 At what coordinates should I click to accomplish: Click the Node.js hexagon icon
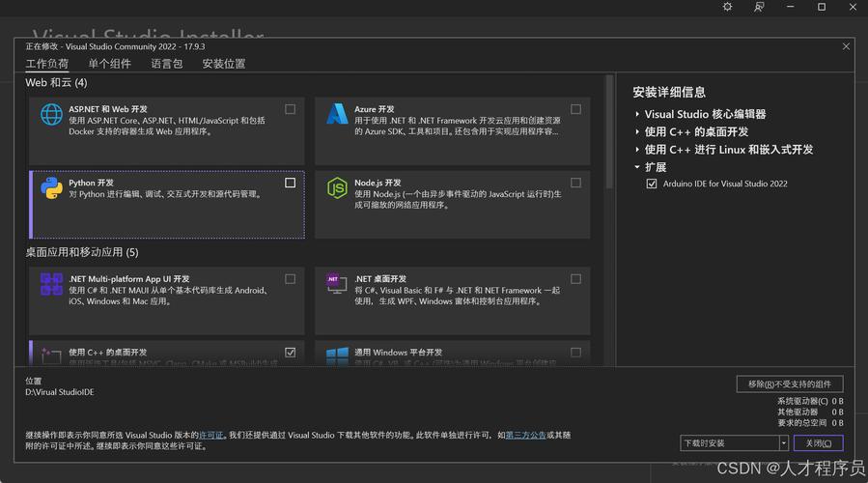[x=336, y=187]
